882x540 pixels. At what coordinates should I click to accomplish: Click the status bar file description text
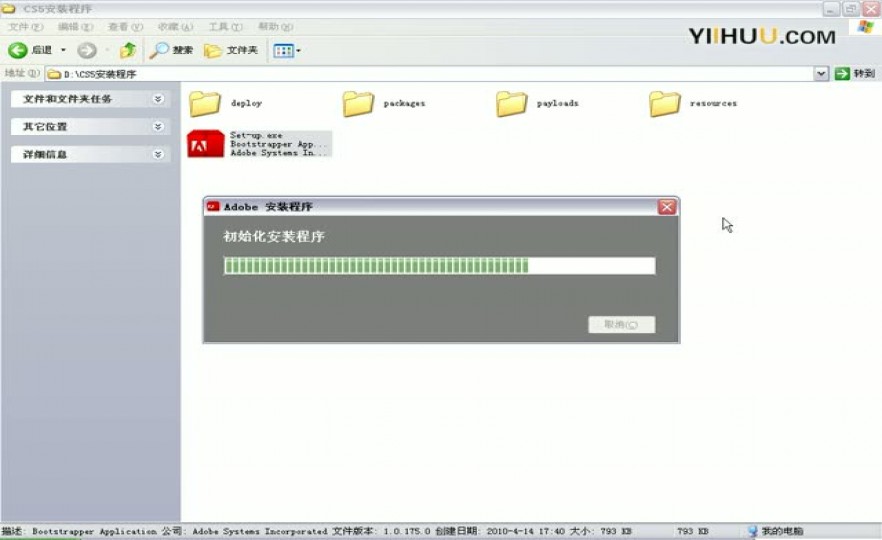point(317,531)
